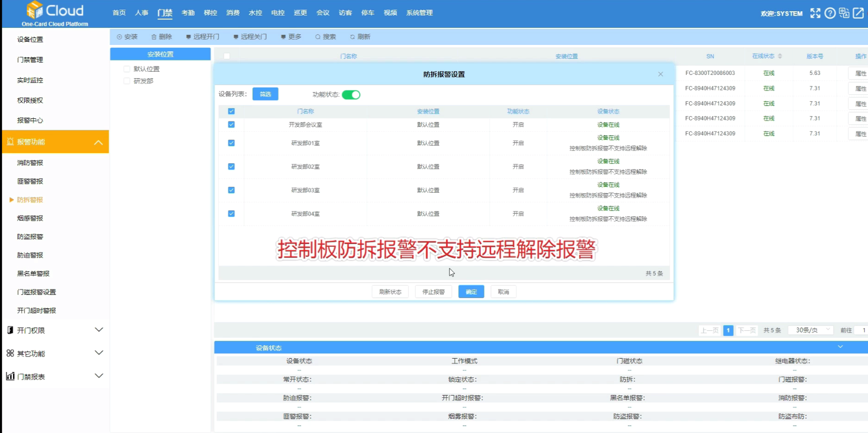Open help via the question mark icon
868x433 pixels.
click(x=830, y=13)
